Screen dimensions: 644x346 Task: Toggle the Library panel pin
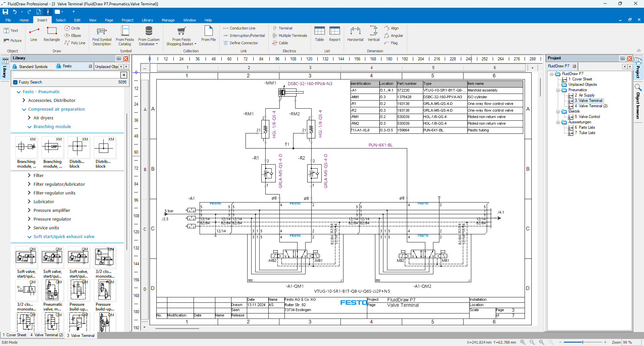119,58
